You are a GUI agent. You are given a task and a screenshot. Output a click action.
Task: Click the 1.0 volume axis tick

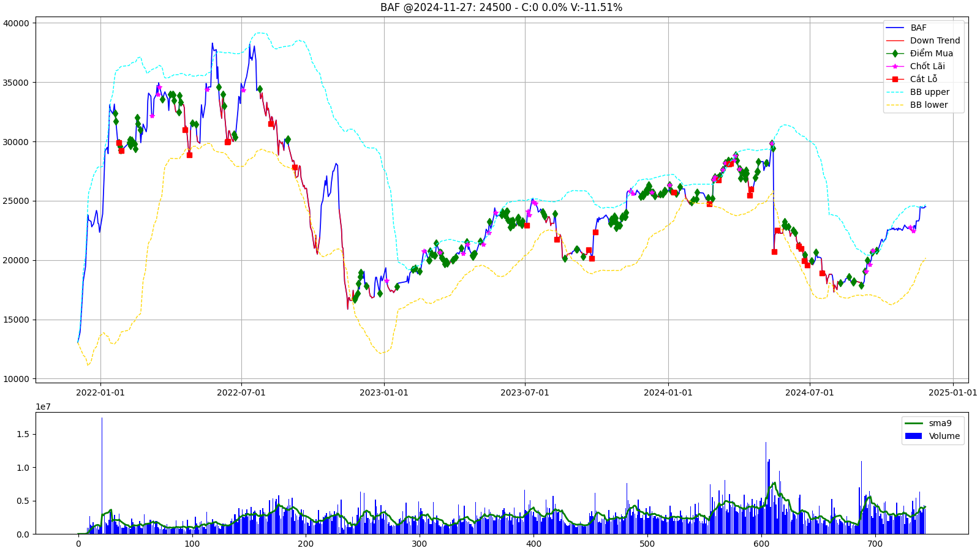coord(22,468)
